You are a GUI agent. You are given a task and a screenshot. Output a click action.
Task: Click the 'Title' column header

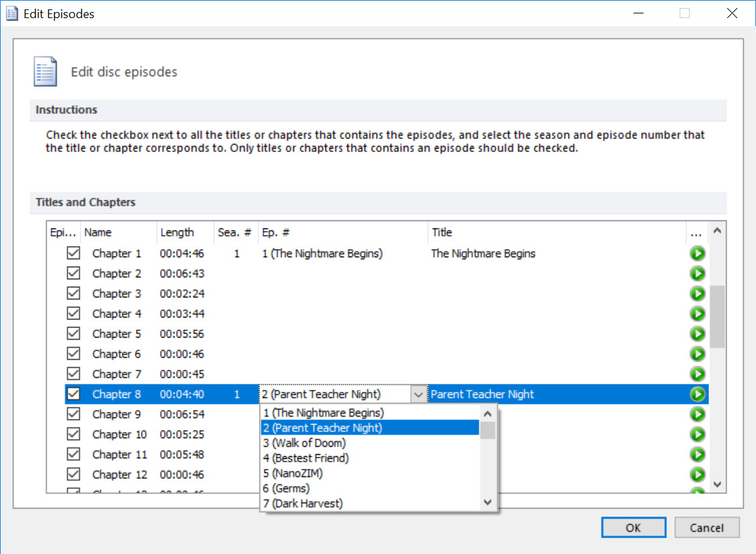557,232
